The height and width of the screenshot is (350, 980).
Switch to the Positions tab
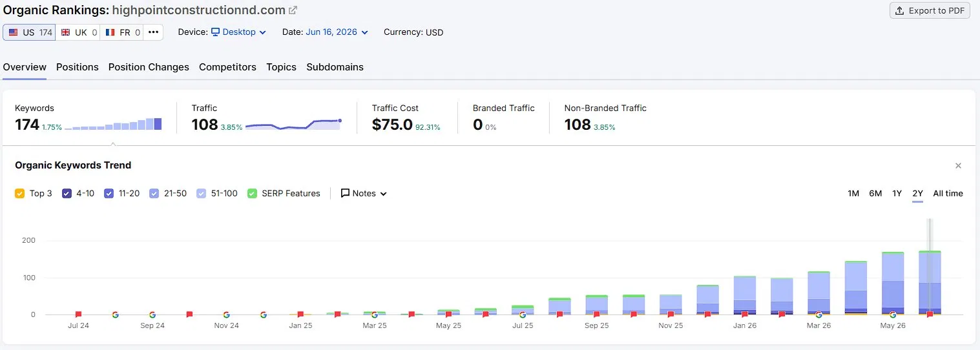(78, 67)
